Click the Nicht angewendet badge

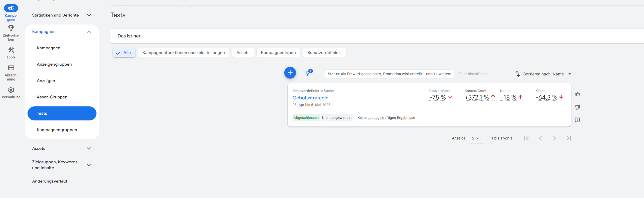point(337,117)
